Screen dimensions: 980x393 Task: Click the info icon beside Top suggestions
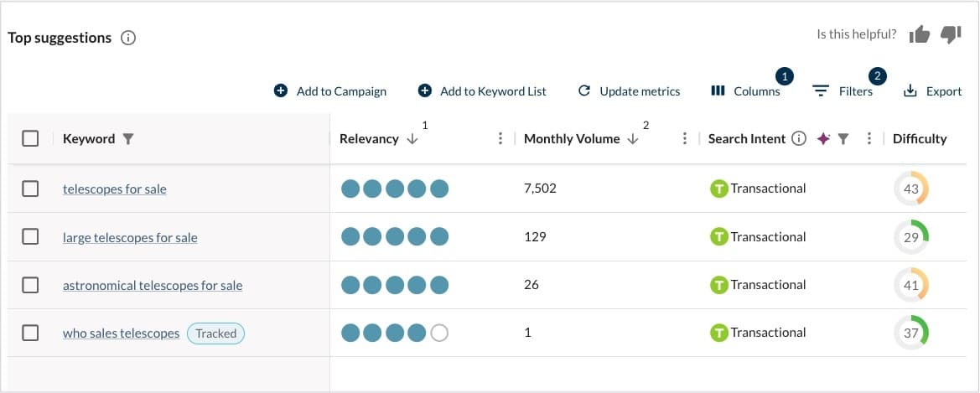(128, 38)
